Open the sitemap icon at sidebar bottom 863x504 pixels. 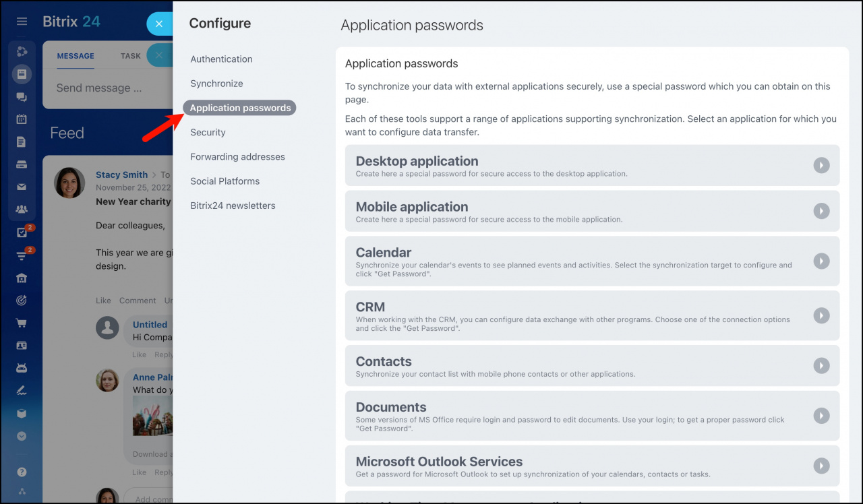[x=22, y=491]
